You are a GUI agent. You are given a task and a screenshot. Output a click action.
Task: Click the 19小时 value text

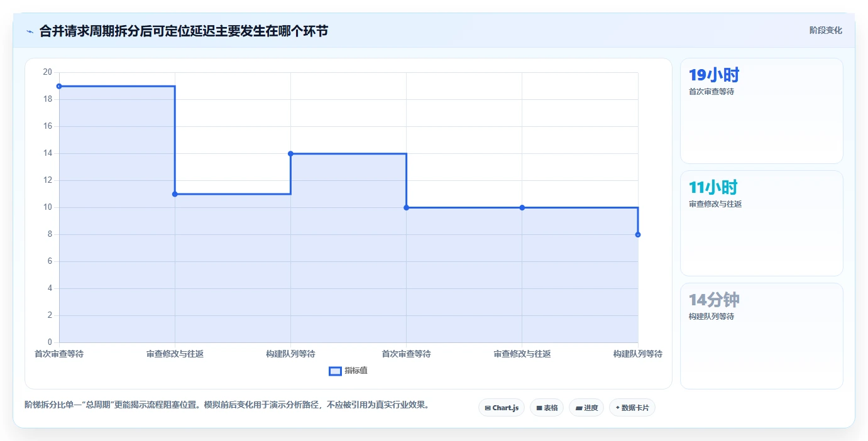pos(714,75)
